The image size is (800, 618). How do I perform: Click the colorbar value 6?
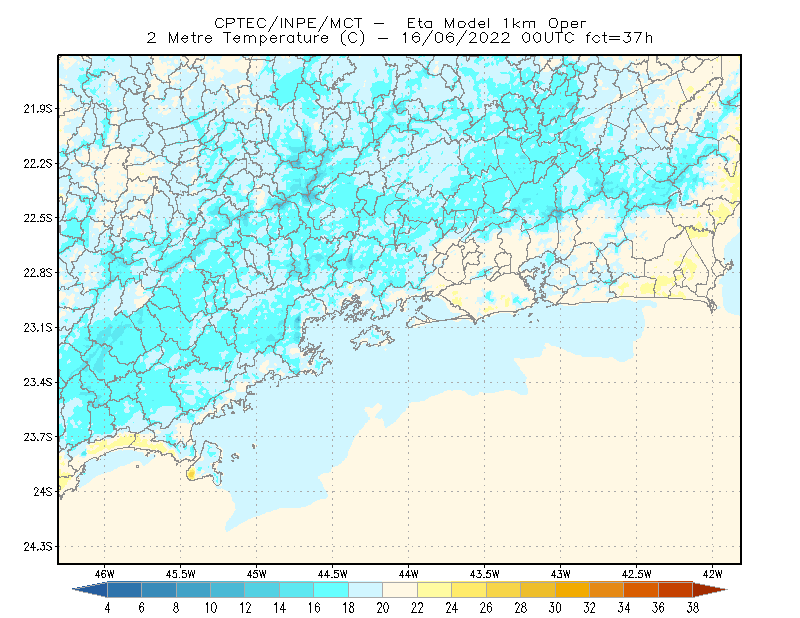point(142,608)
